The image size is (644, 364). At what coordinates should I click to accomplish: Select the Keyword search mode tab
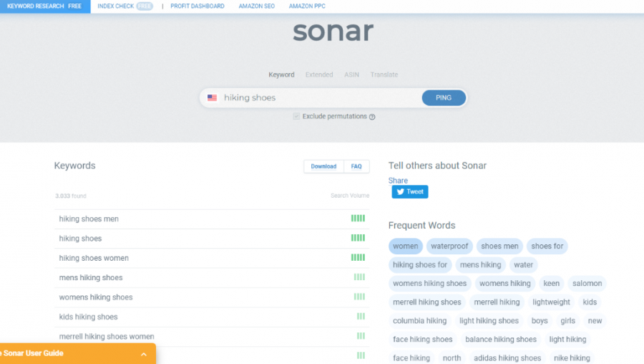click(281, 75)
